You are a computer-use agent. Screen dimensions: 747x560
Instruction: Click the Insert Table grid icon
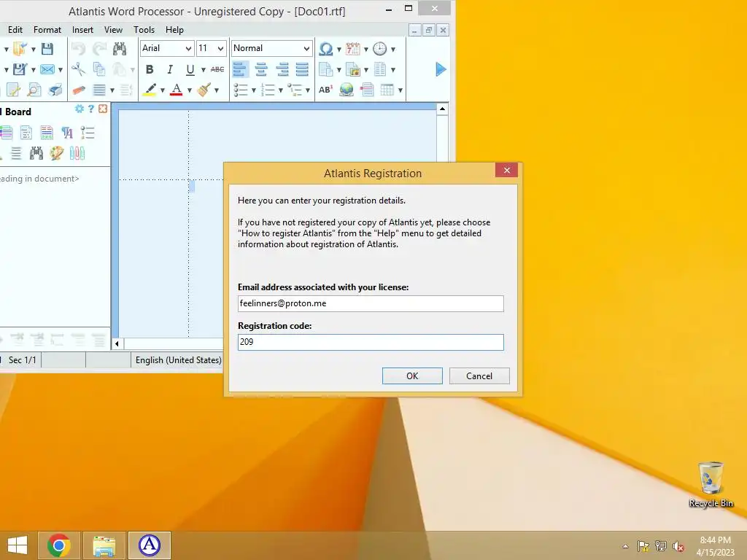pyautogui.click(x=387, y=90)
